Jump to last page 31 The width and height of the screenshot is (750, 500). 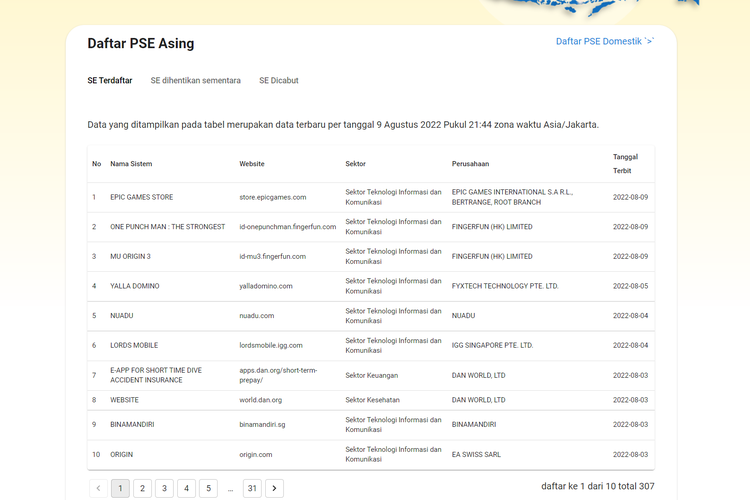point(253,488)
